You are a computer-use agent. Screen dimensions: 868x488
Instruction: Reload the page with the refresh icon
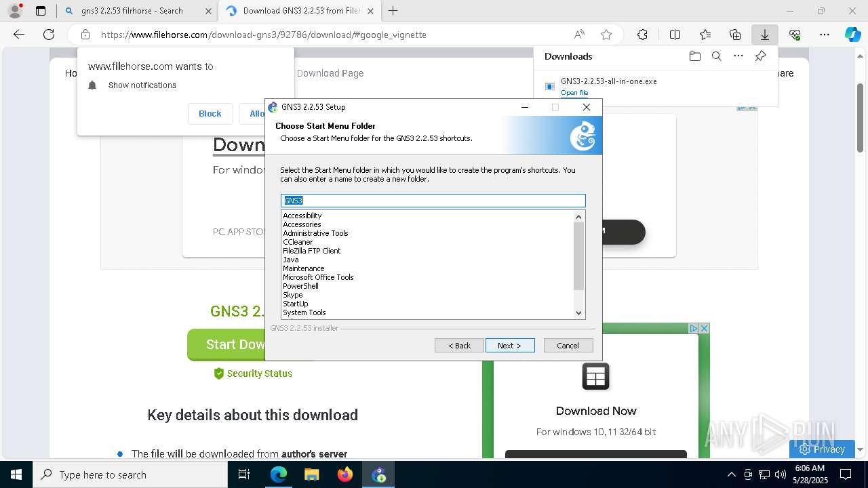point(49,35)
